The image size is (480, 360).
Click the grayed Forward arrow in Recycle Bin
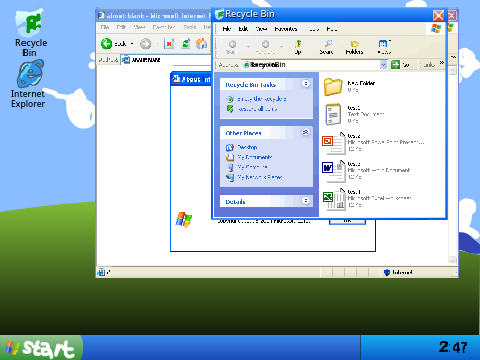click(265, 44)
